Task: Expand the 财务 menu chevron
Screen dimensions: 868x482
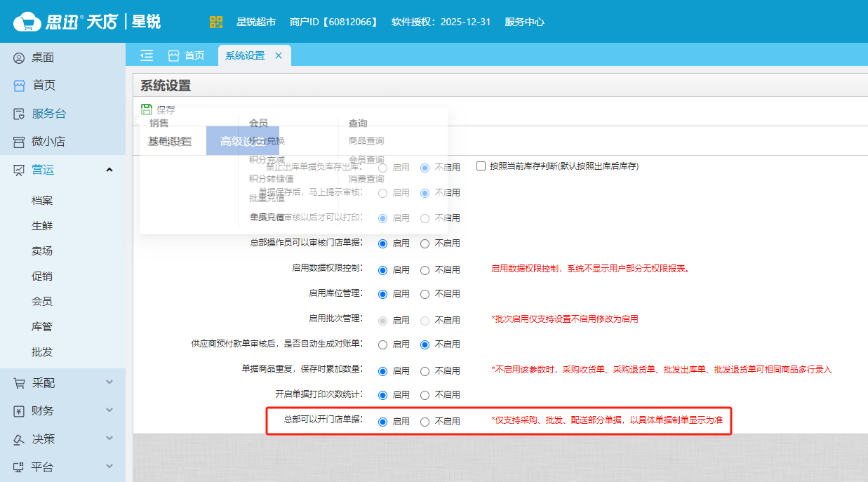Action: pos(109,410)
